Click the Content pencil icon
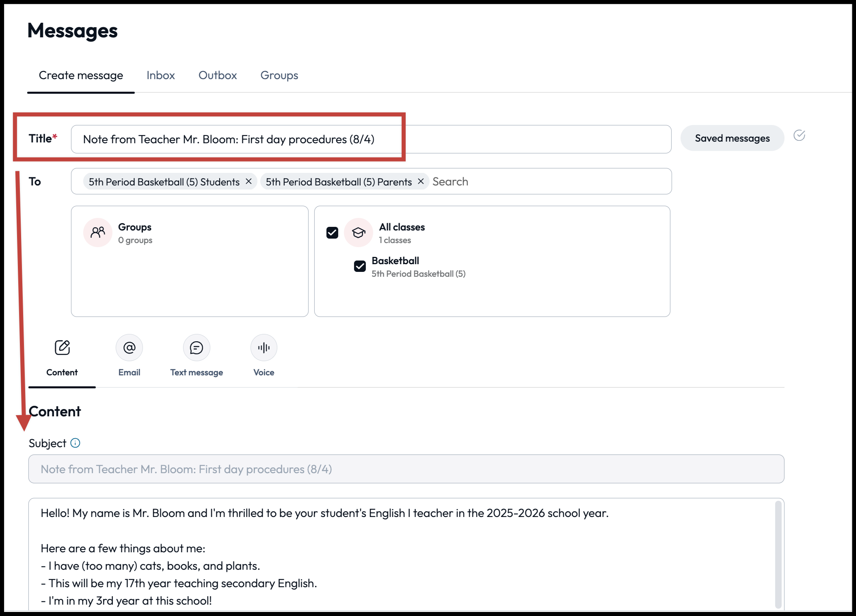 point(62,347)
